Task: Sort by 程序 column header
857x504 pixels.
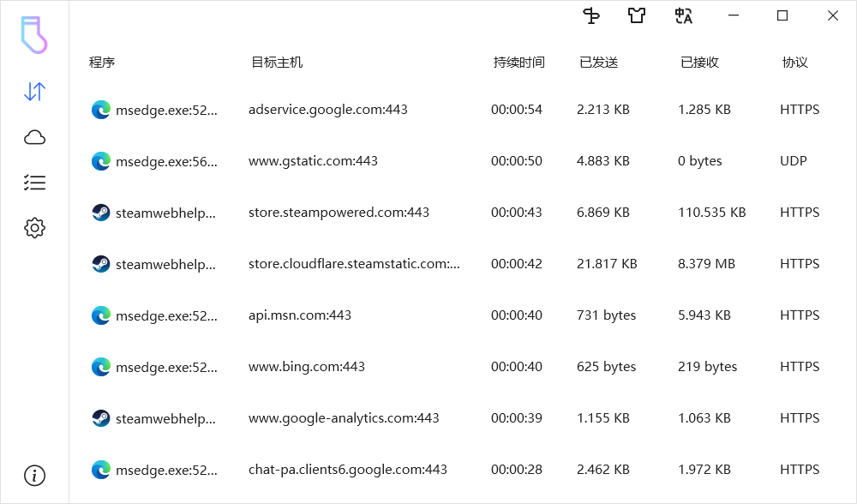Action: [x=102, y=63]
